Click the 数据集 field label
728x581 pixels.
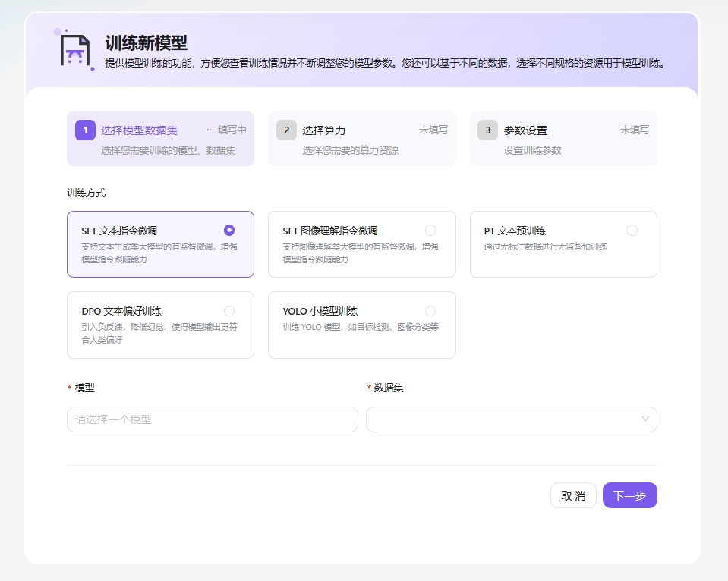coord(389,388)
